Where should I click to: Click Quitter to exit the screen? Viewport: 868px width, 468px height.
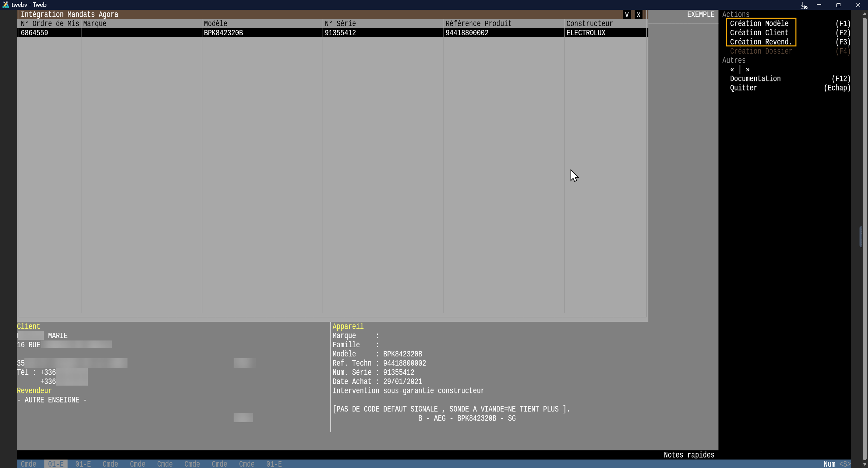coord(743,88)
